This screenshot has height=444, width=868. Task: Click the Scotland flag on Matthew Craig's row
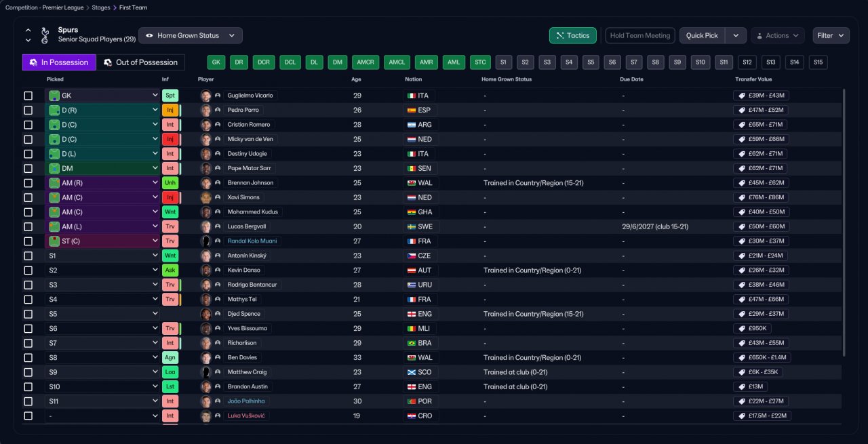click(410, 372)
